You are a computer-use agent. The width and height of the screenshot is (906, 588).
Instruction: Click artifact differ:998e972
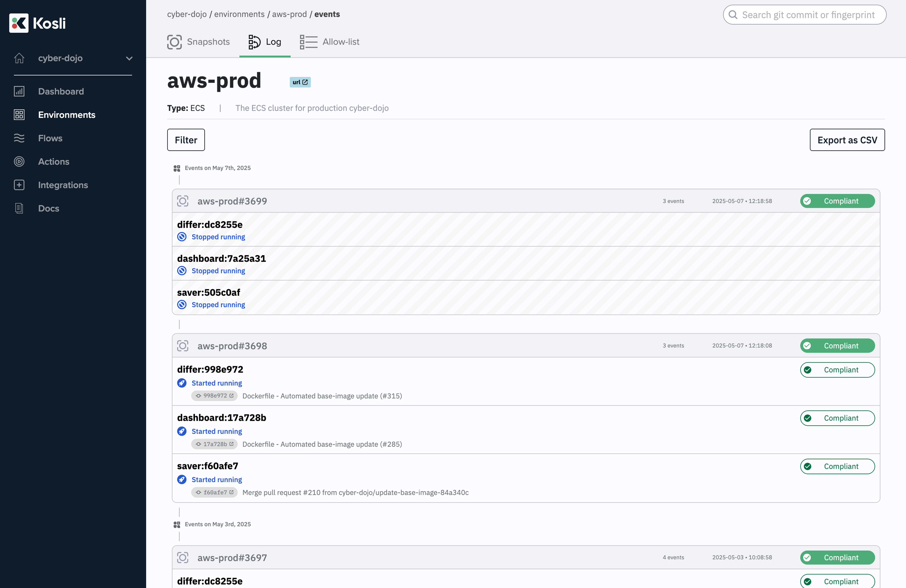[x=210, y=369]
